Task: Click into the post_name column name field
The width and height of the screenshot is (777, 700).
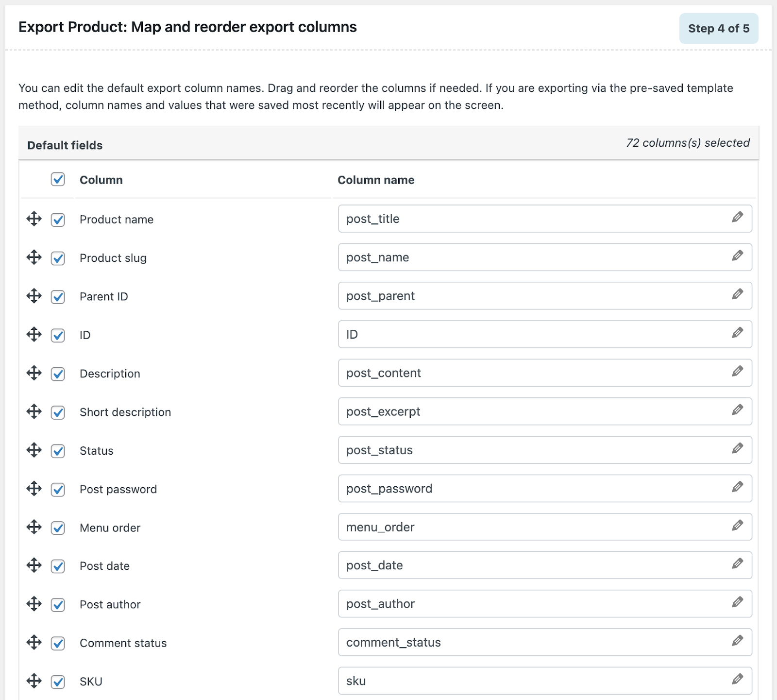Action: (x=534, y=257)
